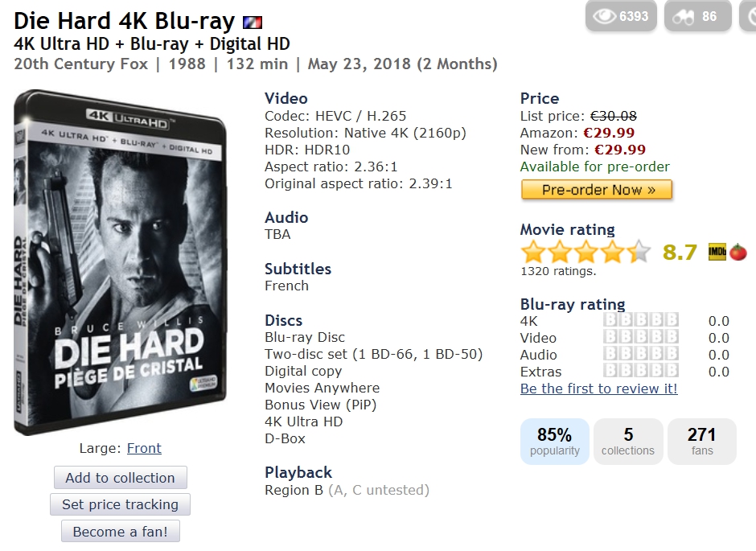Click the 4K rating boxes row
The image size is (756, 551).
[641, 321]
